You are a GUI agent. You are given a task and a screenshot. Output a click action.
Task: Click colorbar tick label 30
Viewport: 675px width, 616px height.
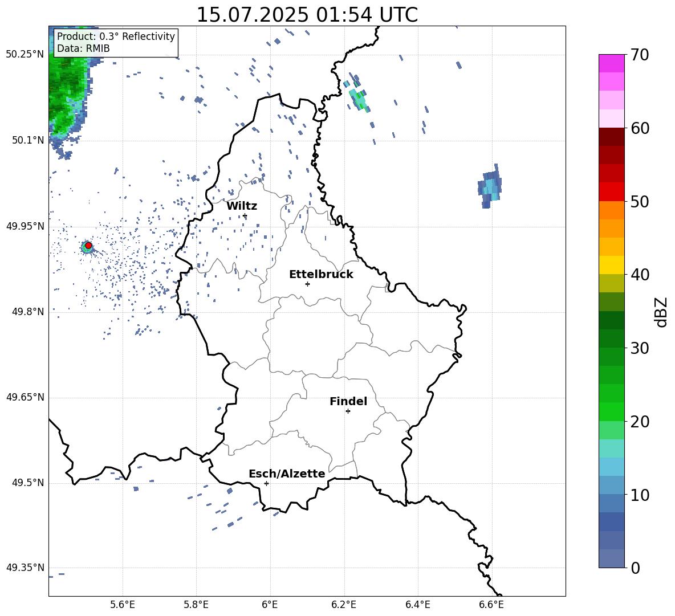pyautogui.click(x=639, y=348)
